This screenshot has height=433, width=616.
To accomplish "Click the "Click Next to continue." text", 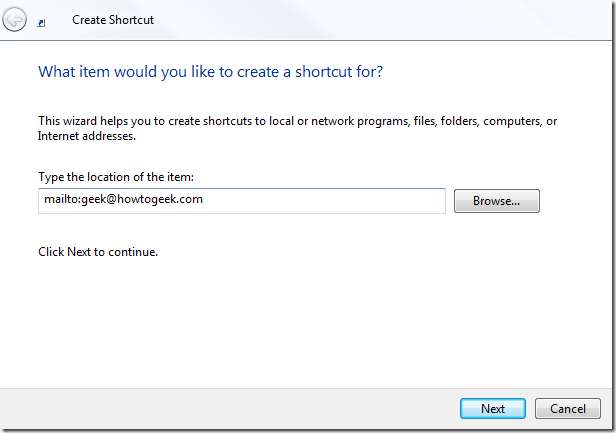I will tap(98, 252).
